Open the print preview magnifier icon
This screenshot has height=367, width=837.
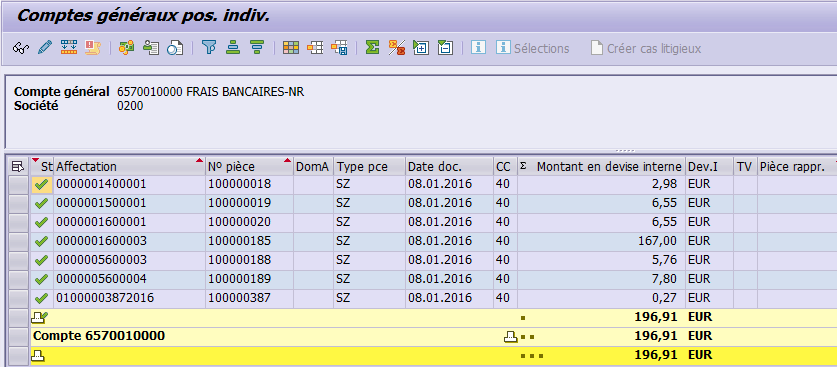point(175,47)
